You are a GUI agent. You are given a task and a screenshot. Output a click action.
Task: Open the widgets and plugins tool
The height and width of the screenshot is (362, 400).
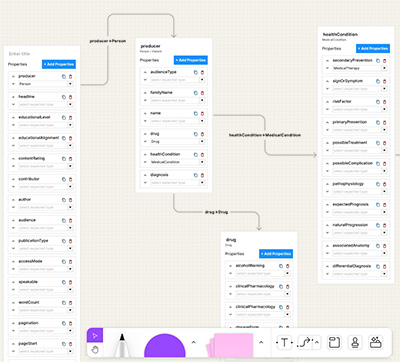[x=376, y=343]
